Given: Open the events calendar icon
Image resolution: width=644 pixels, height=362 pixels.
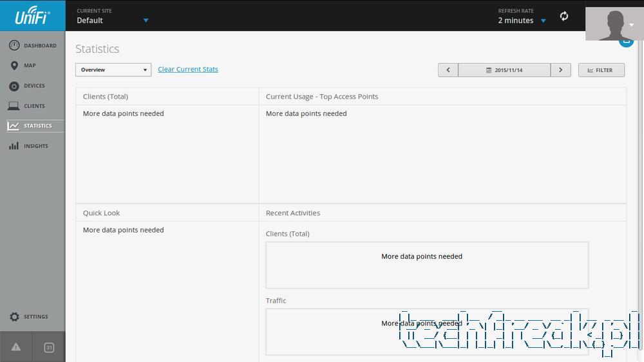Looking at the screenshot, I should coord(49,347).
